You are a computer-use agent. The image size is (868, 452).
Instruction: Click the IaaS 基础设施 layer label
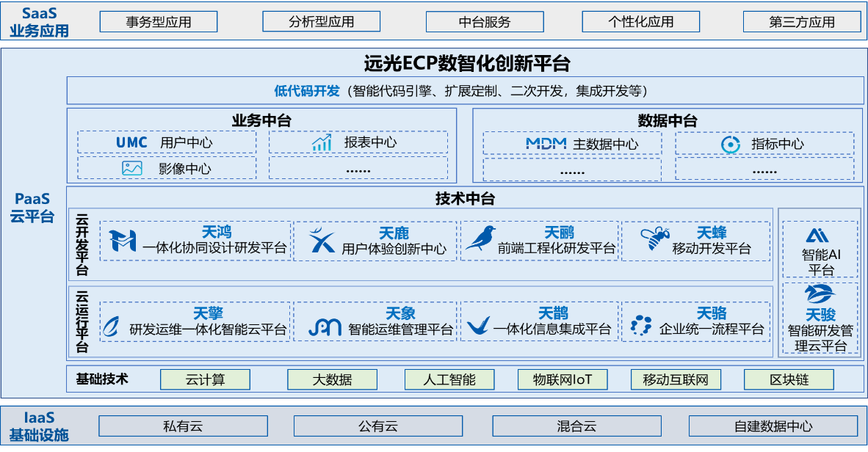pos(38,426)
